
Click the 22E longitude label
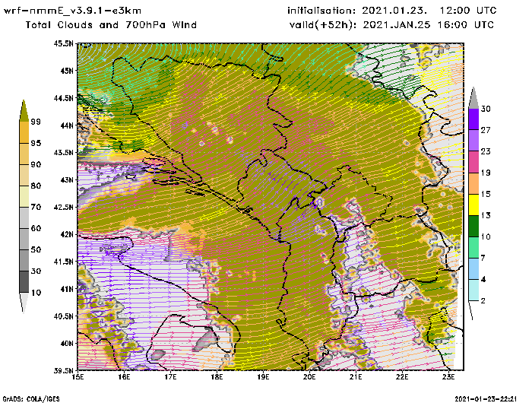click(402, 377)
